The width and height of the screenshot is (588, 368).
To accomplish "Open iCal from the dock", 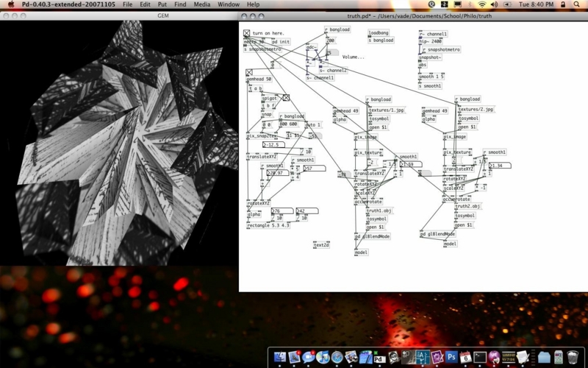I will pos(465,357).
